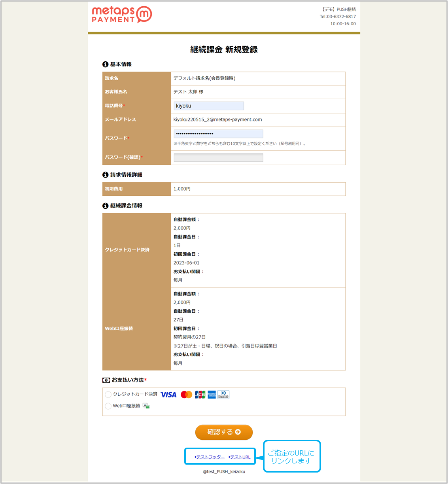This screenshot has height=484, width=448.
Task: Click the info icon beside 継続課金情報
Action: click(105, 206)
